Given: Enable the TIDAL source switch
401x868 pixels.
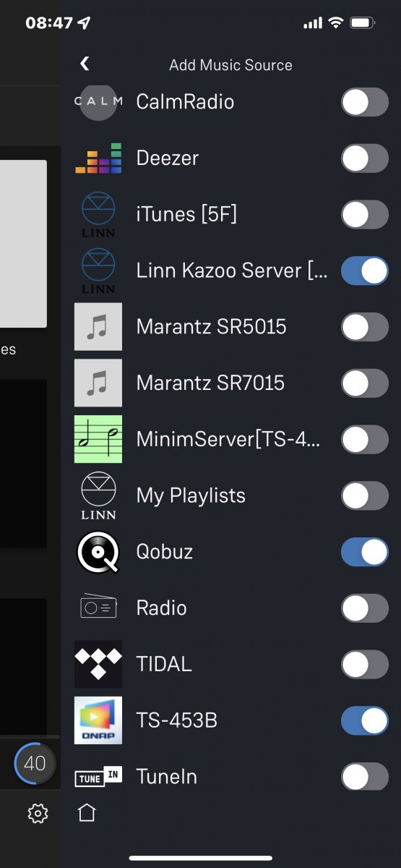Looking at the screenshot, I should (x=365, y=664).
